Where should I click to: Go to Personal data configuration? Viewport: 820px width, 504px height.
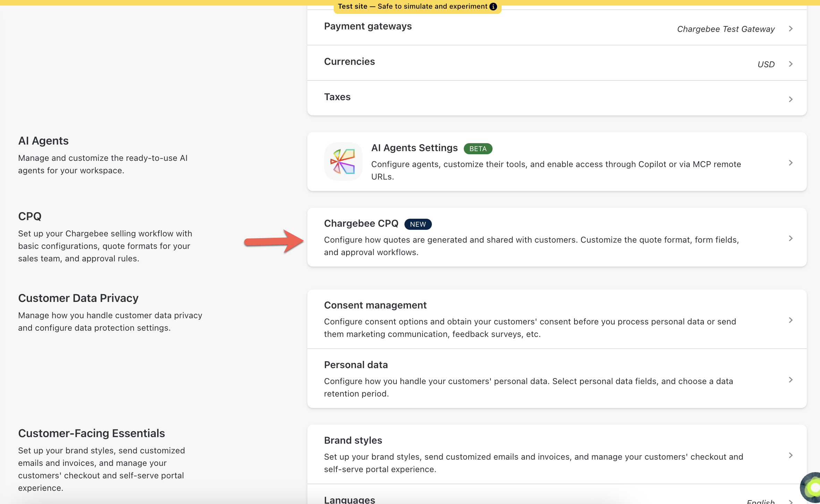[x=356, y=365]
